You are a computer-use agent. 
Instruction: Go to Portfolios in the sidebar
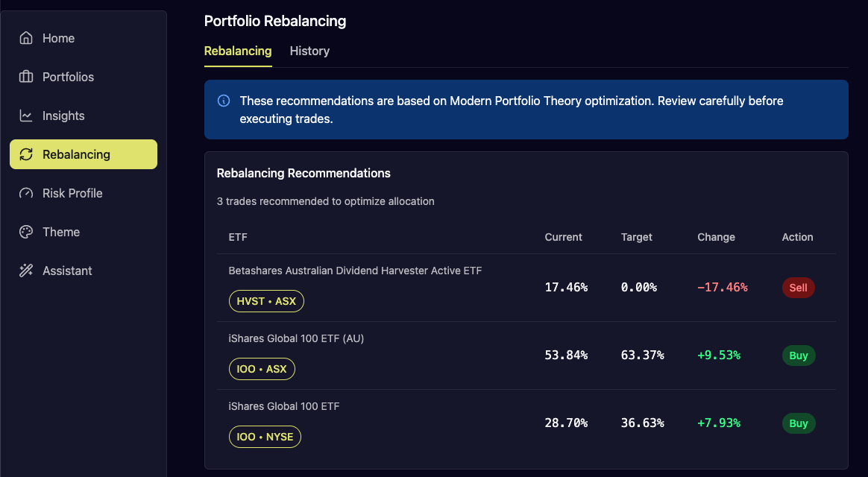(84, 76)
